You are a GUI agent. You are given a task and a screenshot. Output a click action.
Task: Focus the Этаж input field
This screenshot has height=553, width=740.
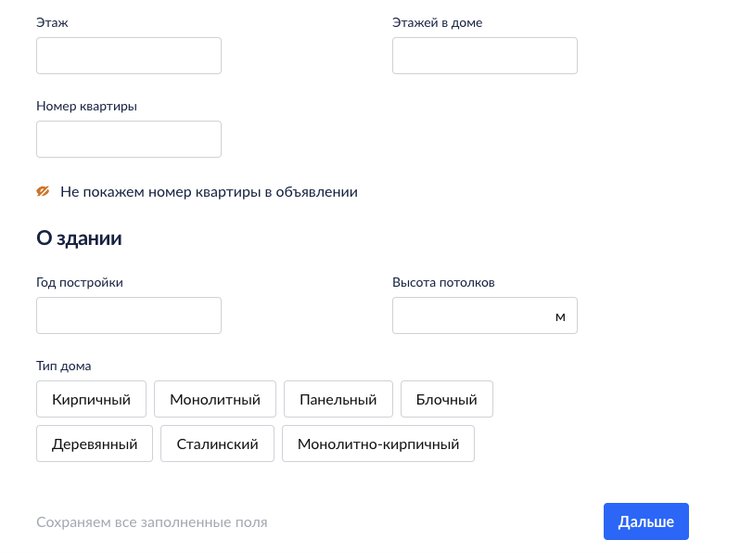point(128,56)
